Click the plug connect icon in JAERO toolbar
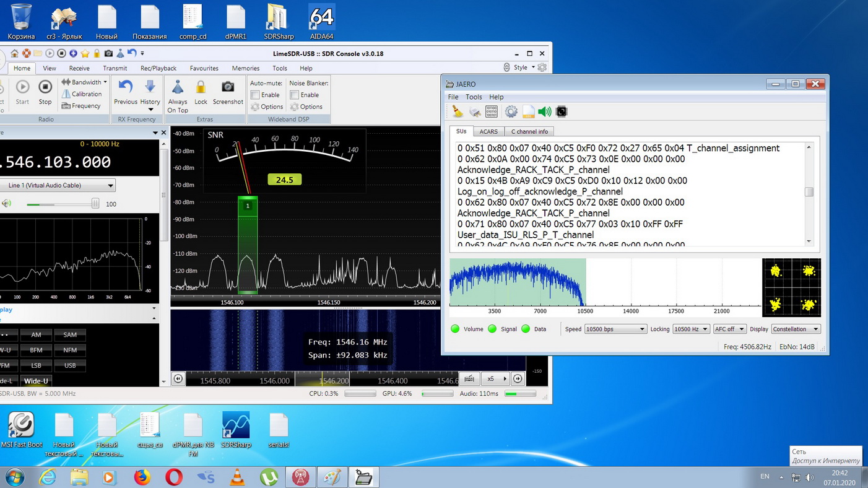868x488 pixels. tap(475, 111)
